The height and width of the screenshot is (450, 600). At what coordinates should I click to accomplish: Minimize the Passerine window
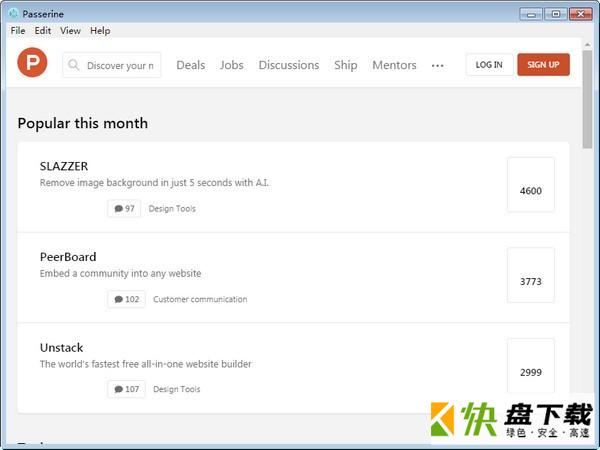tap(531, 14)
